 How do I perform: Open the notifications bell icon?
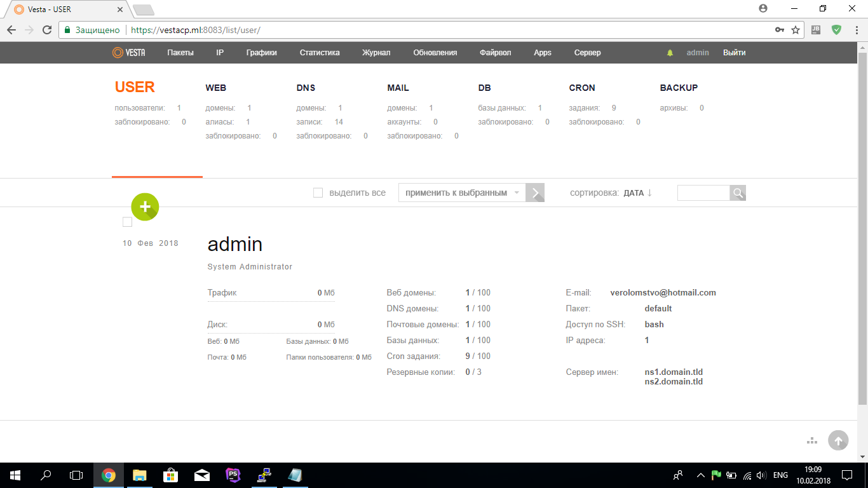click(x=670, y=53)
